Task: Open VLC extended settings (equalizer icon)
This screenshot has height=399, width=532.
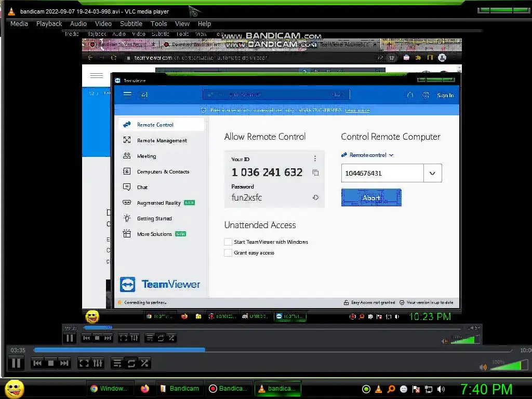Action: click(97, 363)
